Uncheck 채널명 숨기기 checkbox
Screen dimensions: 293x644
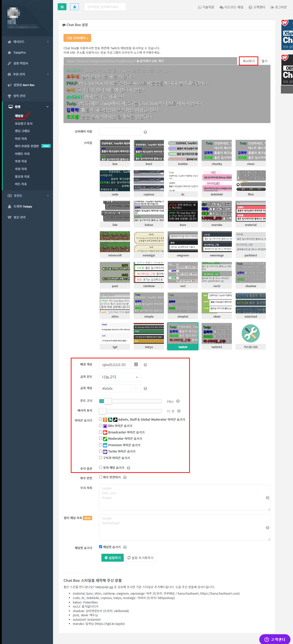click(100, 547)
